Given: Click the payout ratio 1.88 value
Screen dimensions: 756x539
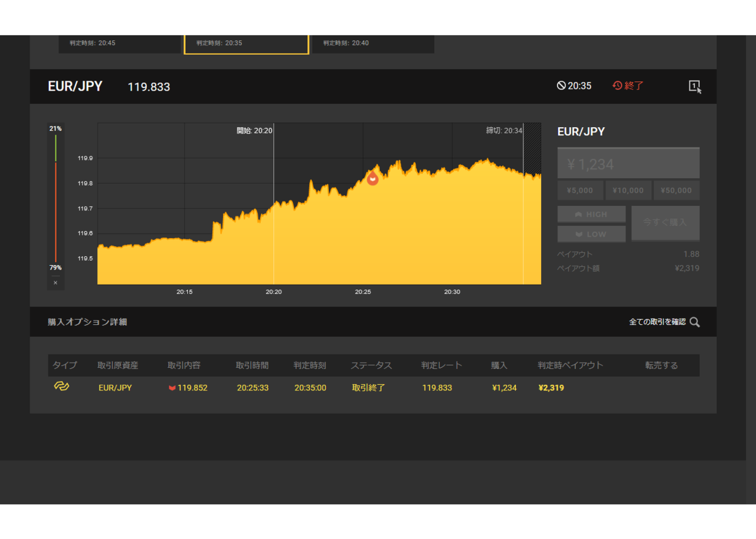Looking at the screenshot, I should coord(691,254).
